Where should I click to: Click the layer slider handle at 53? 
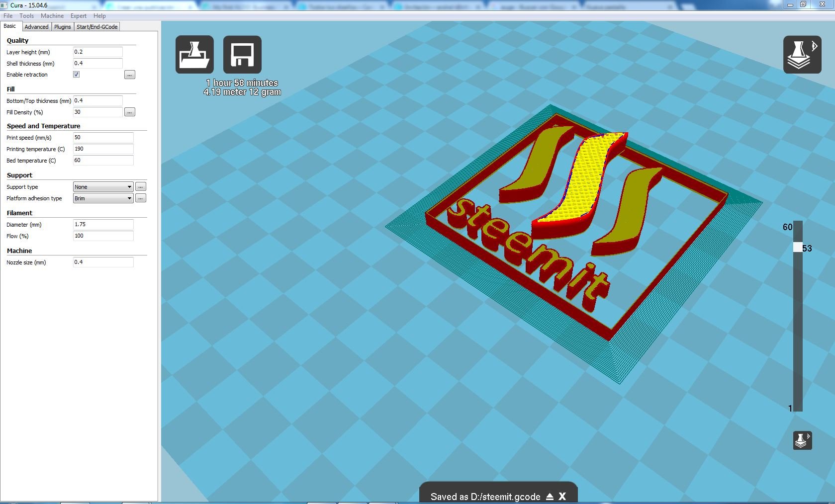[x=798, y=247]
